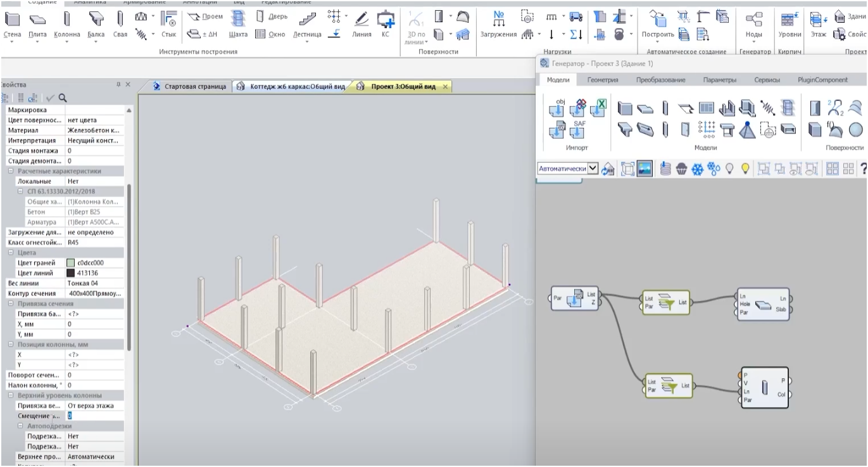Click the Цвет граней color swatch
Viewport: 868px width, 467px height.
(x=70, y=263)
